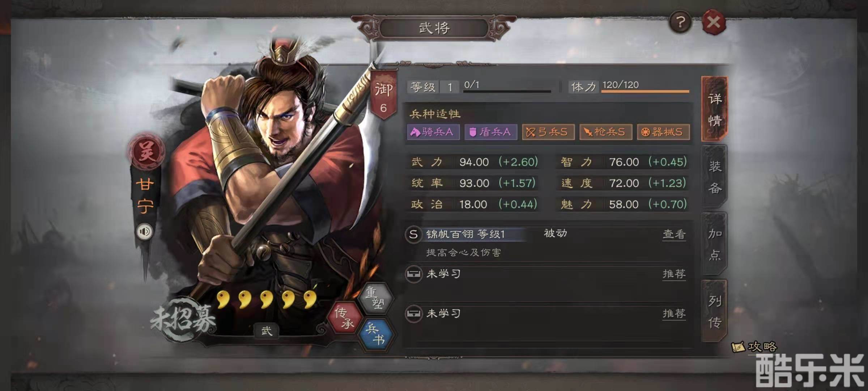Select the 枪兵S troop aptitude badge

(x=606, y=132)
